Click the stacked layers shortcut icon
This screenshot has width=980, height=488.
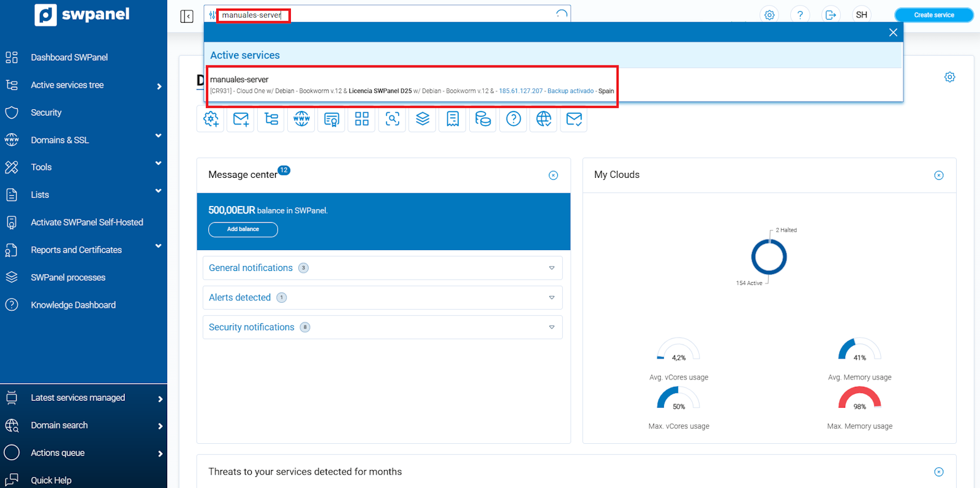point(423,119)
